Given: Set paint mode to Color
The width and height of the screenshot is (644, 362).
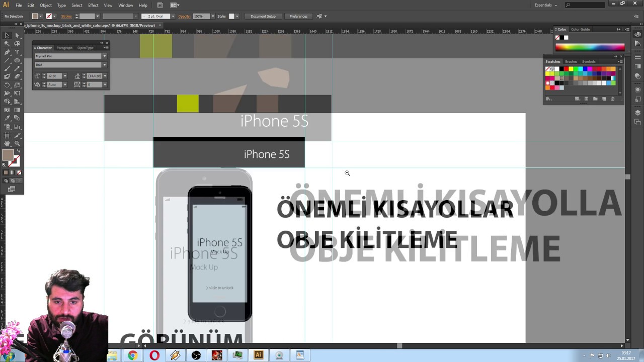Looking at the screenshot, I should pos(6,172).
